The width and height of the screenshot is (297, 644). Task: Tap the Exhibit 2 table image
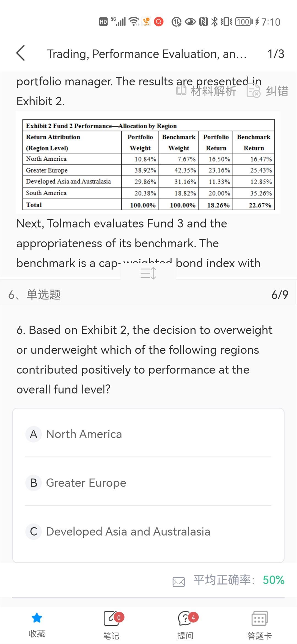(x=148, y=165)
